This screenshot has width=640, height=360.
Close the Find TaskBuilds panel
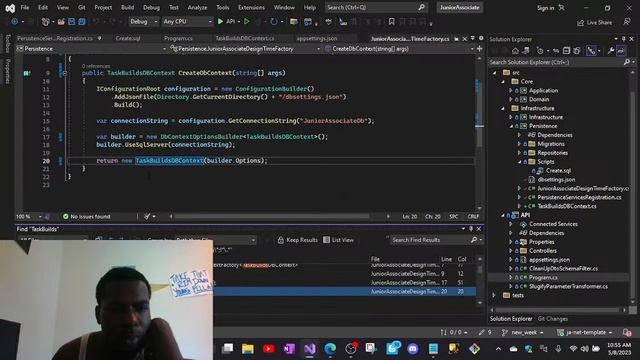coord(479,229)
